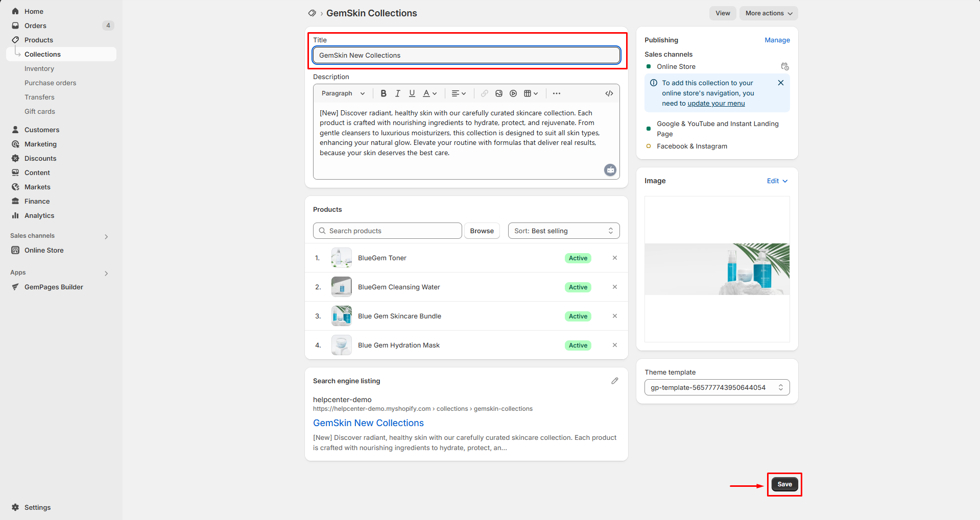The width and height of the screenshot is (980, 520).
Task: Click the Save button
Action: (x=784, y=484)
